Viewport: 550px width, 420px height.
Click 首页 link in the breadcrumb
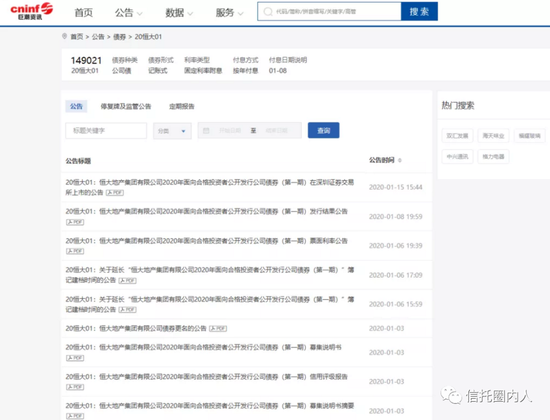77,36
